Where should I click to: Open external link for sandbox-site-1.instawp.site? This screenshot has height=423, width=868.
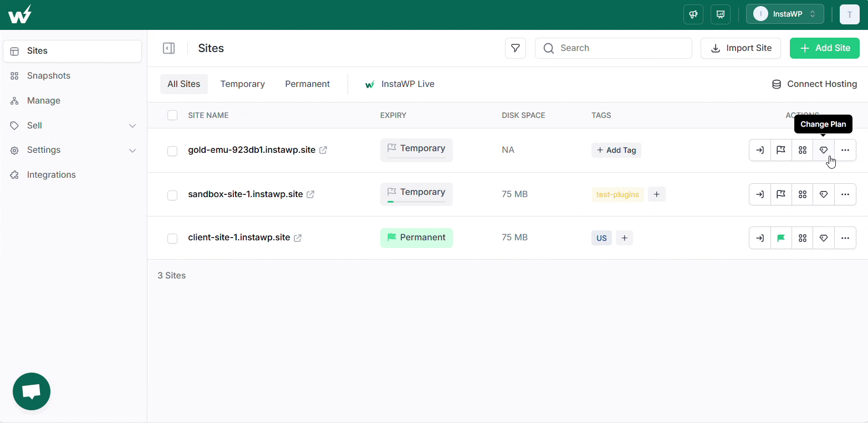click(310, 194)
